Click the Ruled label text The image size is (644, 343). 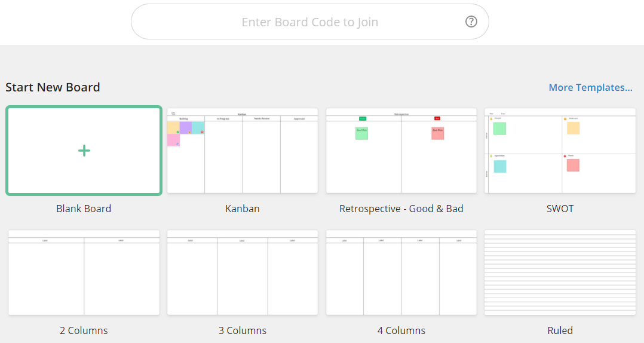click(560, 330)
